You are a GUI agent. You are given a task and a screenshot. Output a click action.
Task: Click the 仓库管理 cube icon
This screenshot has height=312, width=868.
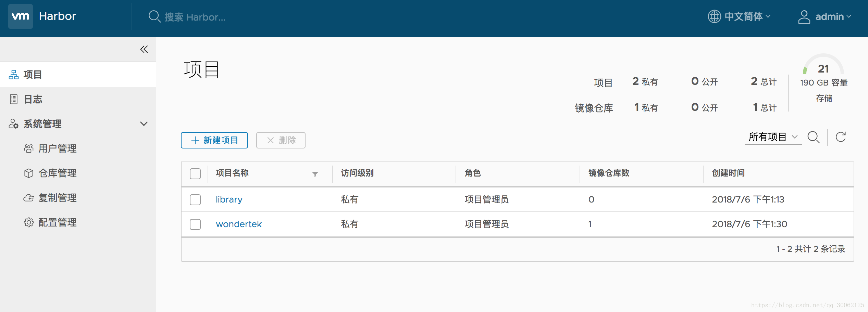[29, 173]
